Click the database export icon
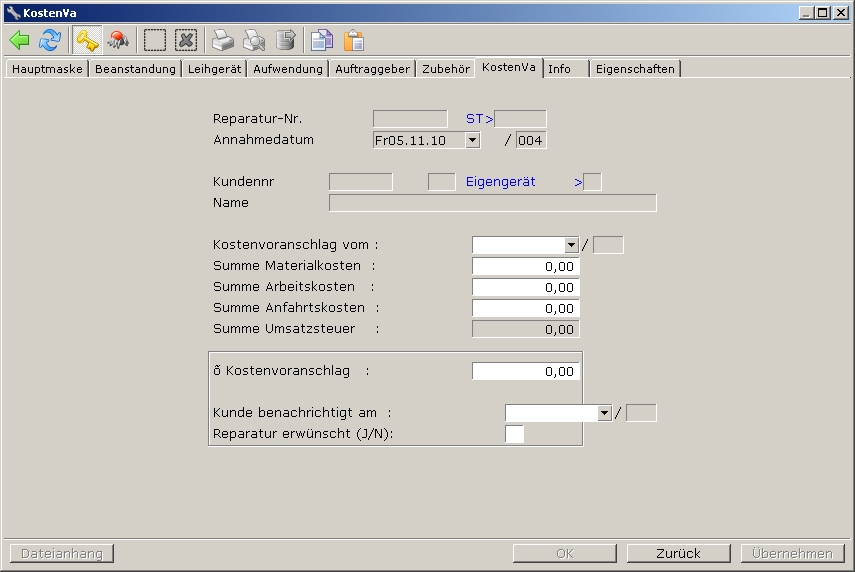 (x=286, y=40)
